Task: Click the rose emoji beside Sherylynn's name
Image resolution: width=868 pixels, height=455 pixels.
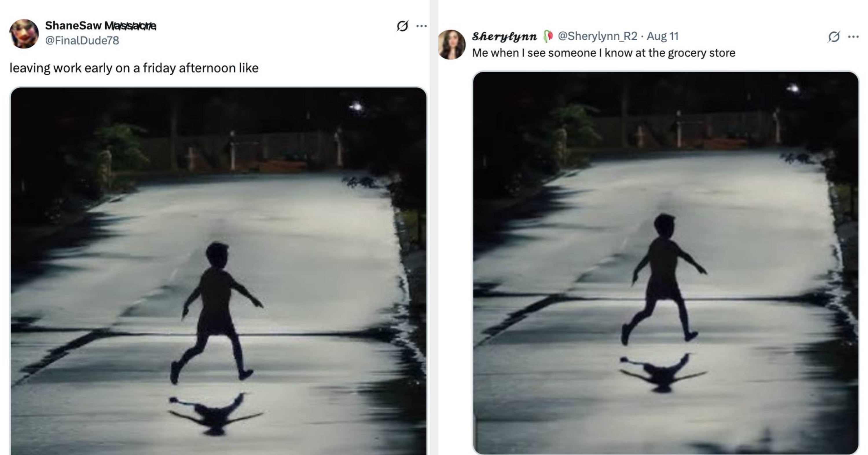Action: 548,36
